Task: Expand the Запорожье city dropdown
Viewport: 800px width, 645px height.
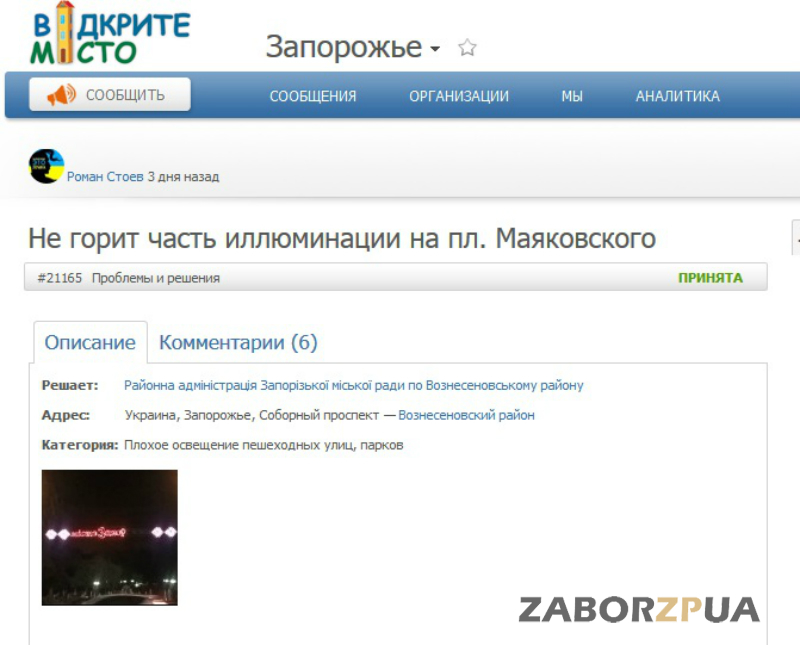Action: click(x=435, y=49)
